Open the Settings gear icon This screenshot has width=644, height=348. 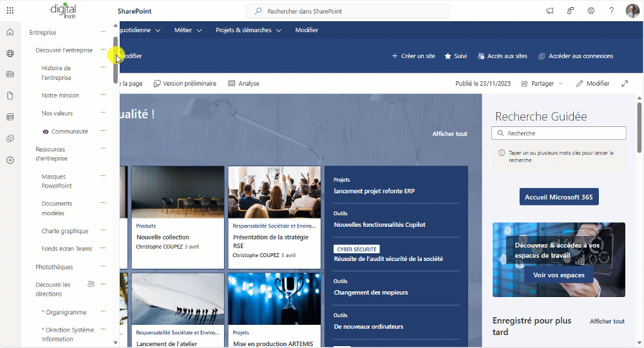point(591,11)
